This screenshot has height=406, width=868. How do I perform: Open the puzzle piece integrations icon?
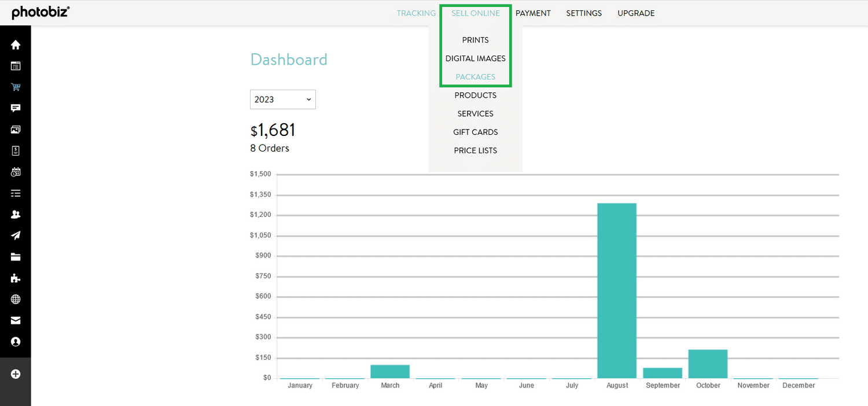16,278
